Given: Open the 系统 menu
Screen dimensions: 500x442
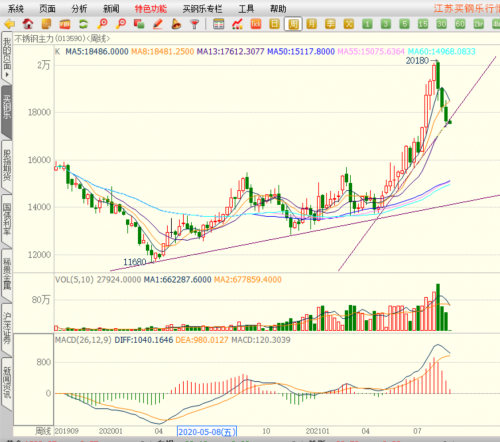Looking at the screenshot, I should pos(16,9).
